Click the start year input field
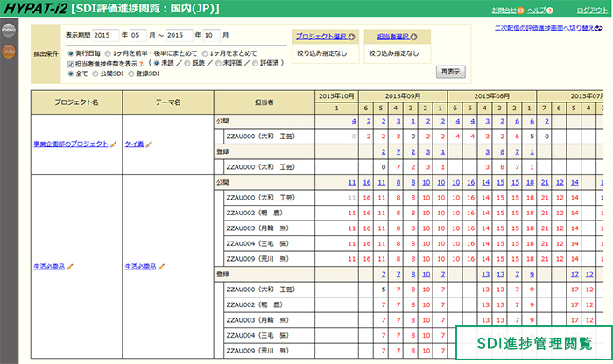This screenshot has width=613, height=364. [105, 36]
